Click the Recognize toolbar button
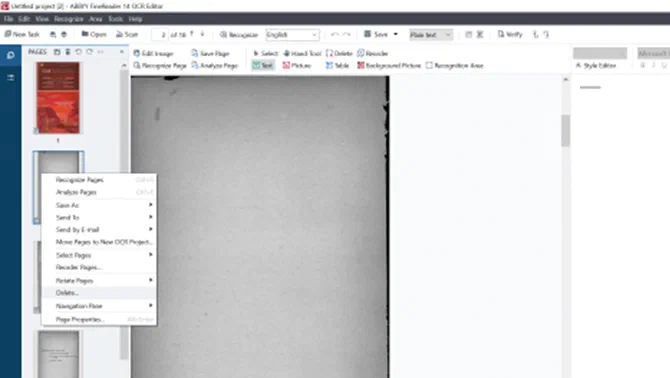 [x=239, y=35]
